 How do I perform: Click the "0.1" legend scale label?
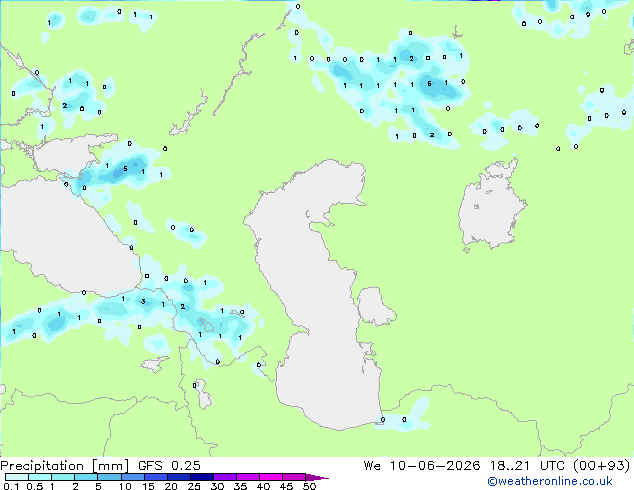pos(11,486)
